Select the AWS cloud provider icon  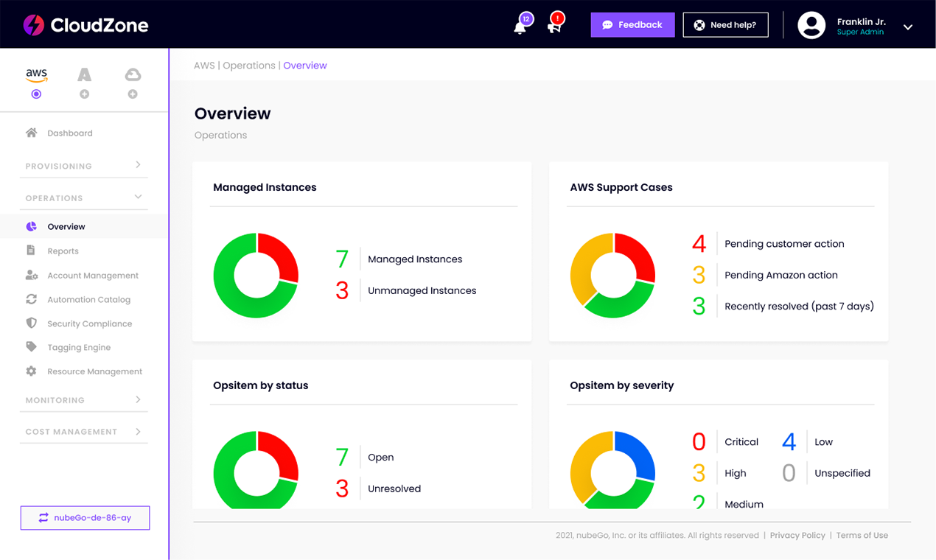(x=36, y=74)
